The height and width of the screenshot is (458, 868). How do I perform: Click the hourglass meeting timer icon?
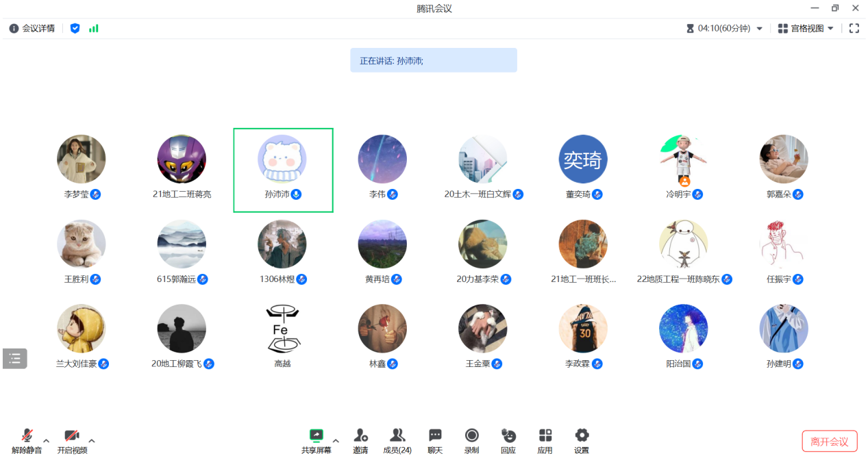(690, 29)
